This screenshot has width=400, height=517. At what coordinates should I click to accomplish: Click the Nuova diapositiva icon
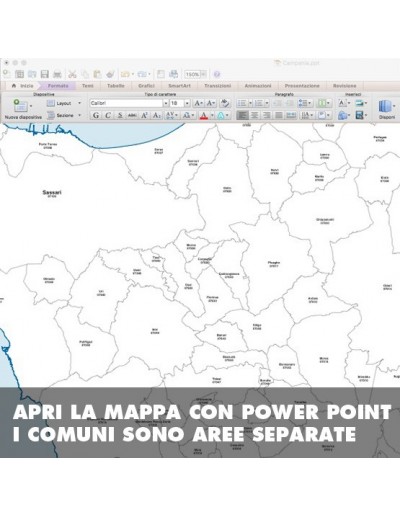(x=20, y=105)
